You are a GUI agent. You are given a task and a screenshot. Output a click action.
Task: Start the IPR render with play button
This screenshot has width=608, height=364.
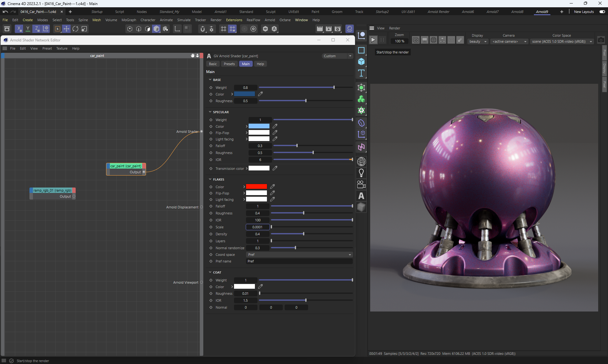(373, 40)
